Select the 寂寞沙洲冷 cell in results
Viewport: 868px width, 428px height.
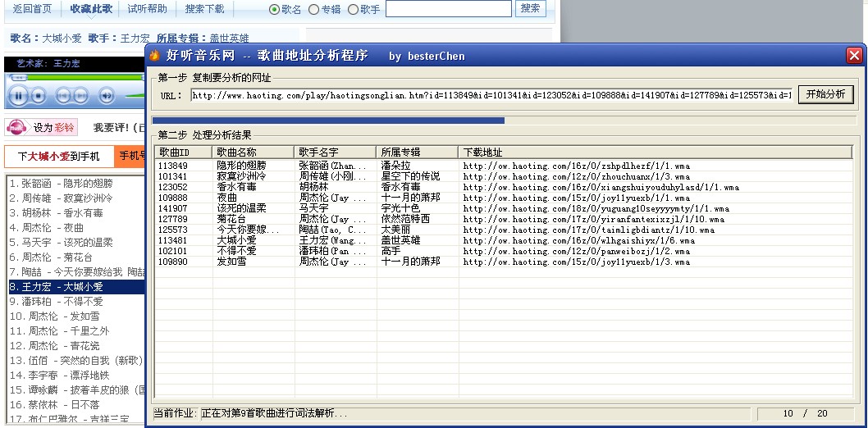click(x=241, y=176)
